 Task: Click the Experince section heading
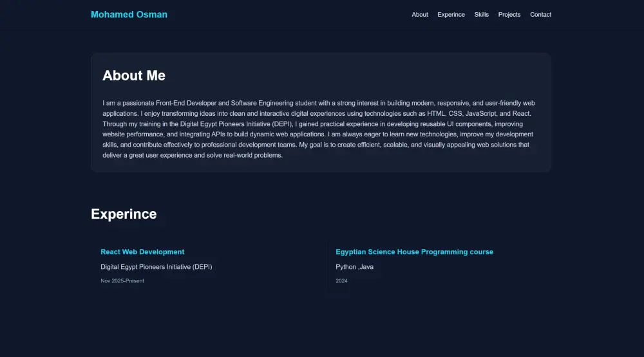[x=124, y=214]
